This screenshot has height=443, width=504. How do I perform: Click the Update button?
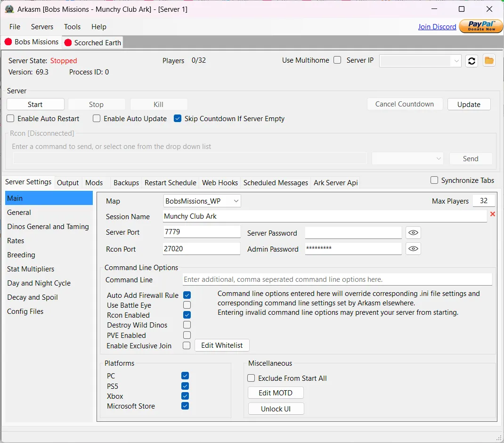(x=469, y=104)
